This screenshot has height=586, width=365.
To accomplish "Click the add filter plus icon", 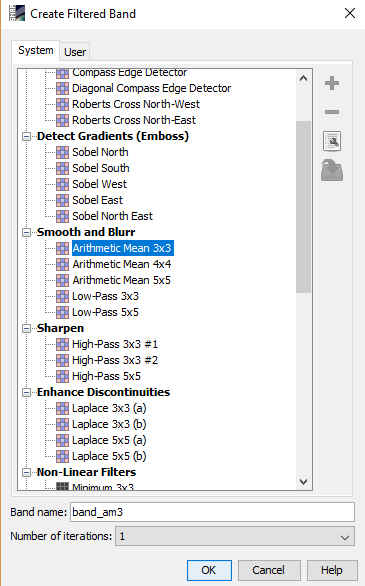I will click(332, 83).
